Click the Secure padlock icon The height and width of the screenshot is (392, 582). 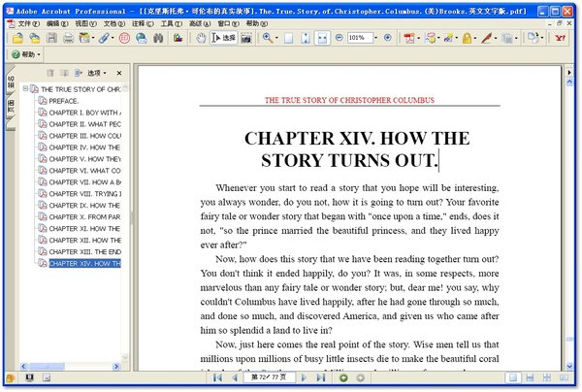(x=467, y=38)
